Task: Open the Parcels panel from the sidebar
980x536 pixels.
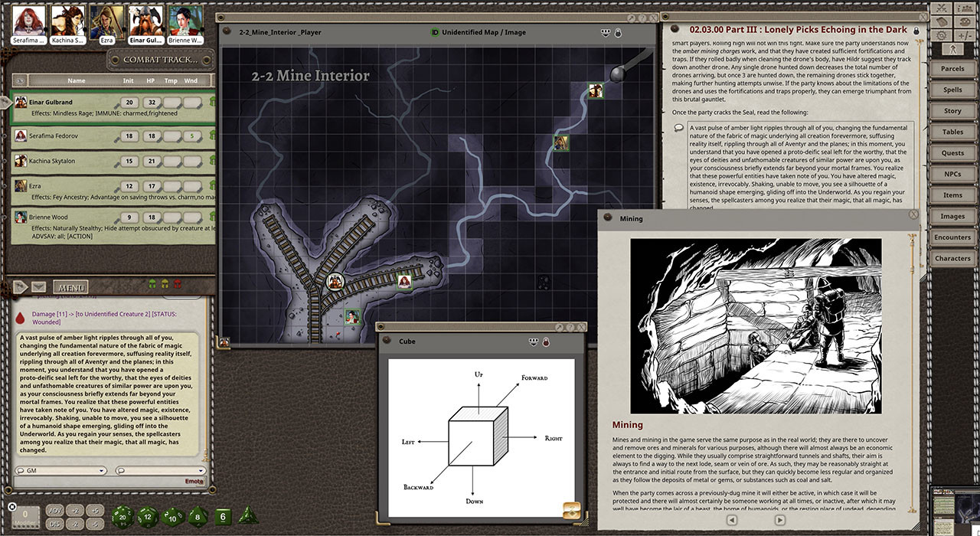Action: (953, 68)
